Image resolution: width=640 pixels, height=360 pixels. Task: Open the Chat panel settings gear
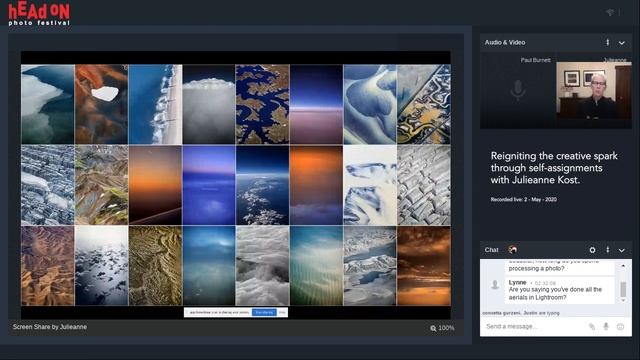coord(592,250)
